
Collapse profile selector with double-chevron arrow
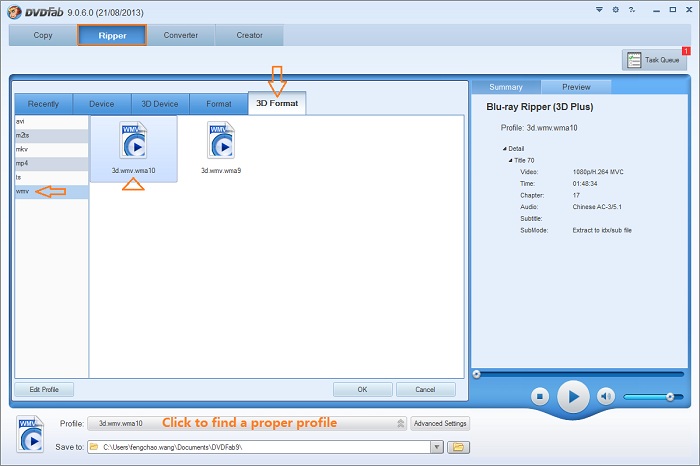pos(400,424)
